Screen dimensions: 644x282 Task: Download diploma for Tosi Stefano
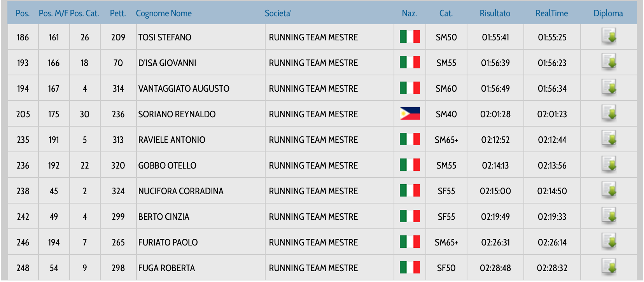[x=609, y=37]
